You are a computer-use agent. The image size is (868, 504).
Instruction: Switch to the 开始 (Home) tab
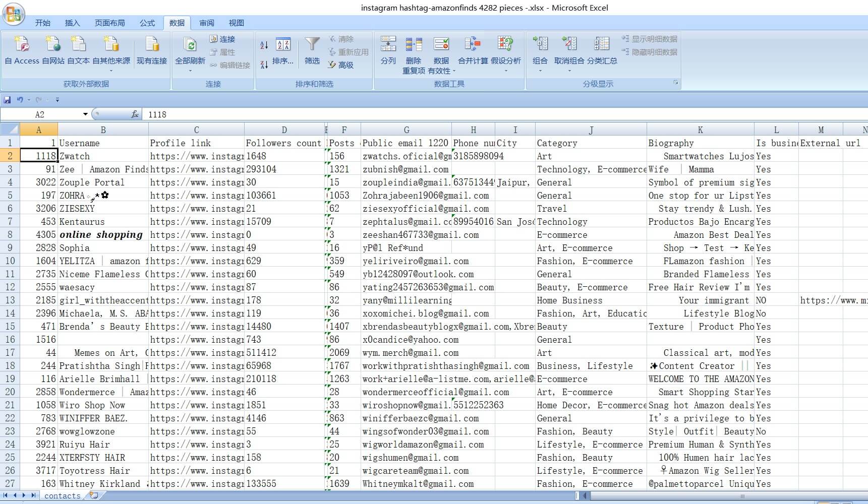43,23
